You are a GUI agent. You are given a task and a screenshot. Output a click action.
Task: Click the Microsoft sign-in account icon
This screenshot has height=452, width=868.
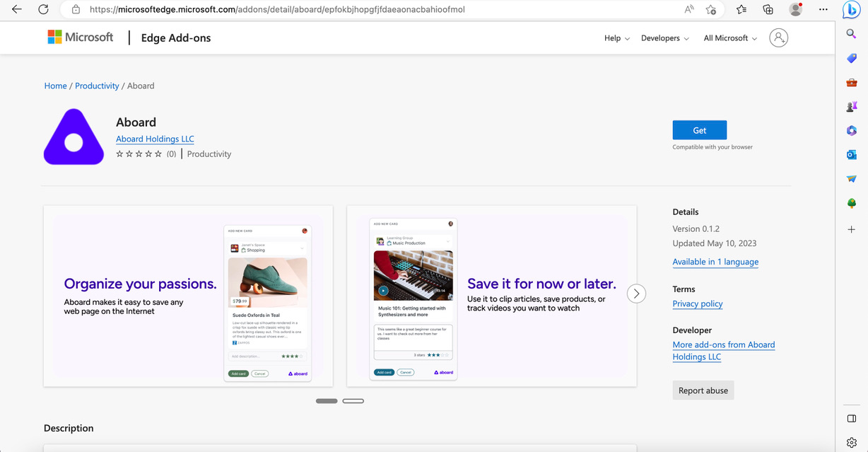tap(779, 38)
